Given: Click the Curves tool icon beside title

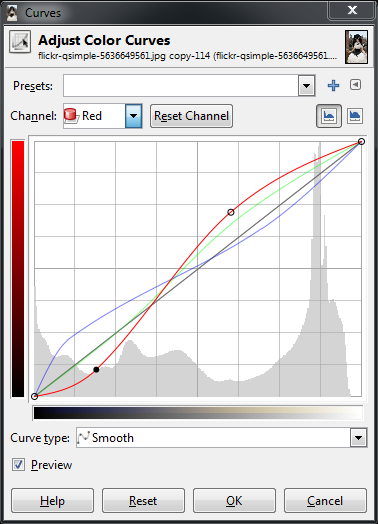Looking at the screenshot, I should (x=20, y=41).
